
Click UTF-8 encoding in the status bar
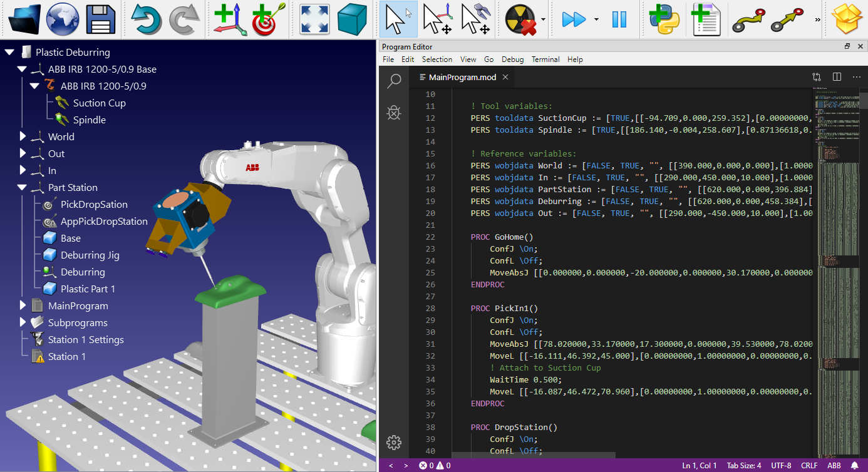point(781,465)
